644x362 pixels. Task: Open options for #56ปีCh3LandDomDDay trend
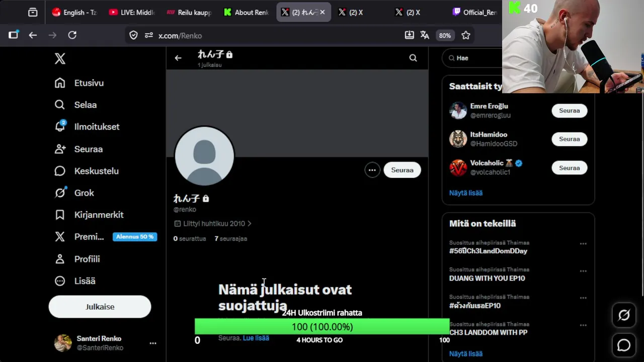tap(583, 244)
